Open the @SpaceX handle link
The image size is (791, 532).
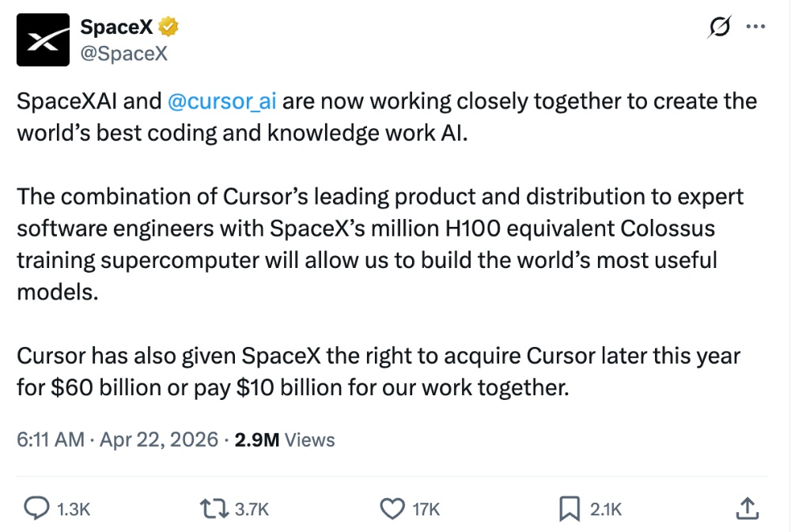[123, 53]
